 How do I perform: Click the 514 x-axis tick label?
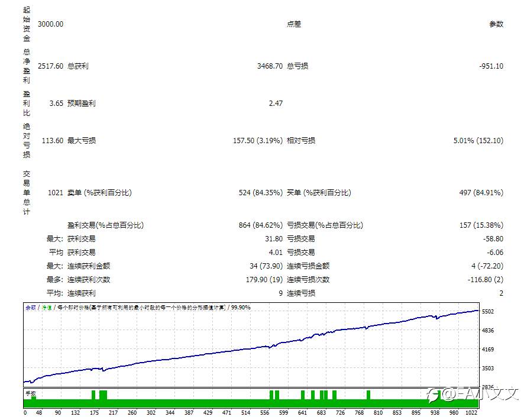point(245,413)
